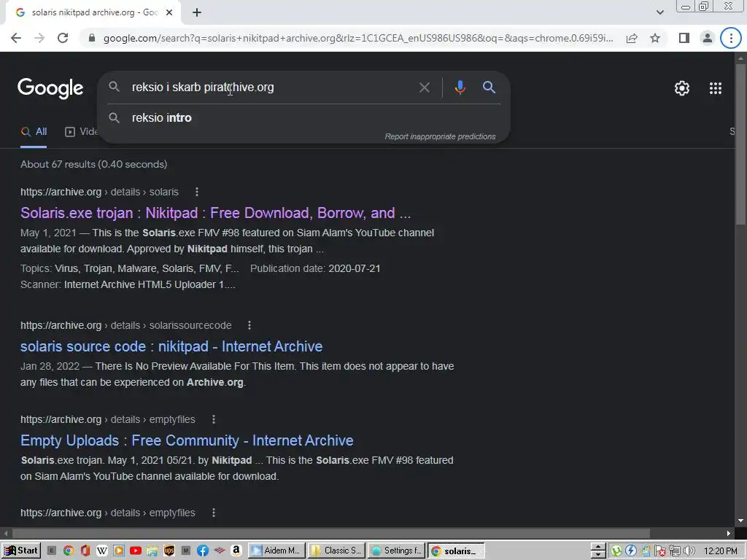This screenshot has height=560, width=747.
Task: Launch Microsoft Office from quick launch
Action: (85, 551)
